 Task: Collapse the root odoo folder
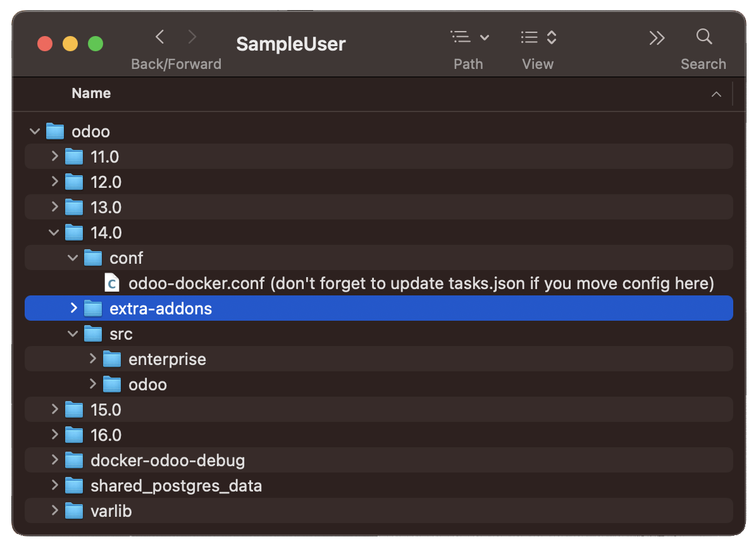point(35,132)
